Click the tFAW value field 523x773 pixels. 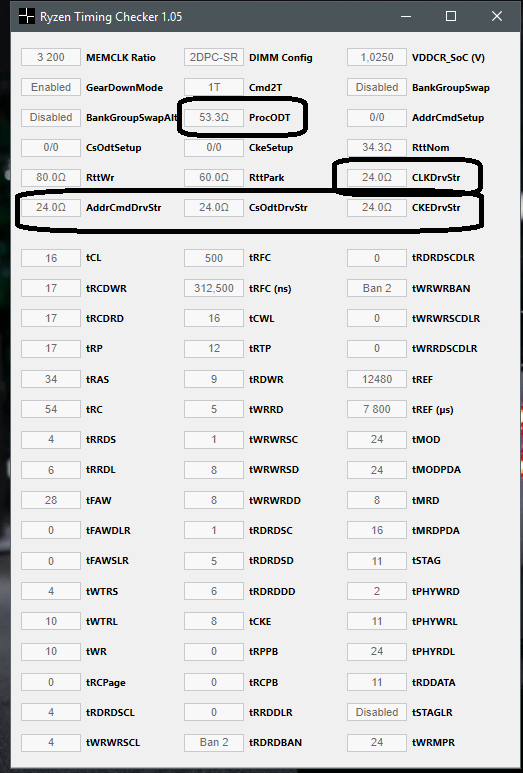click(x=51, y=500)
